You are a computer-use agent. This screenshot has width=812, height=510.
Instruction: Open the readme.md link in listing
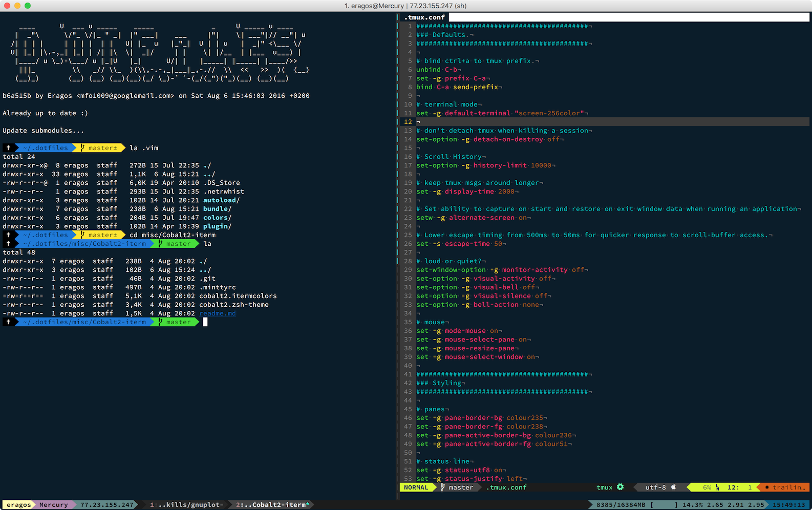pyautogui.click(x=217, y=313)
